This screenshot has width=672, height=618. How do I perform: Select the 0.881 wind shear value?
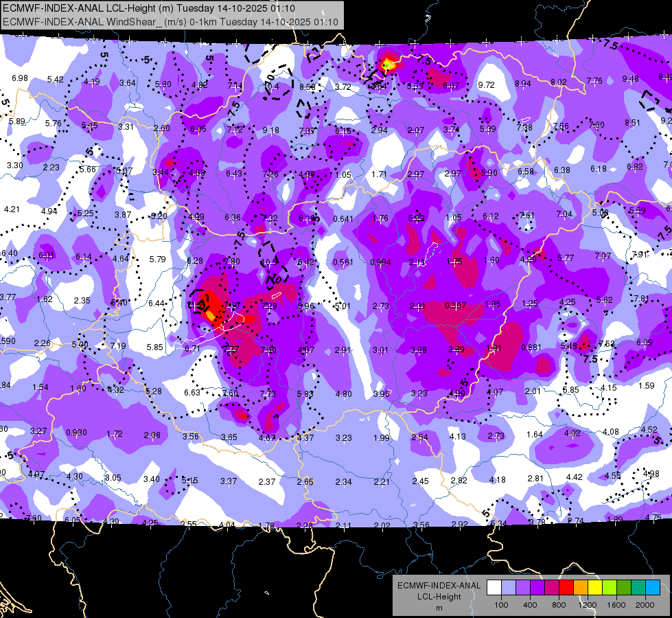(531, 347)
